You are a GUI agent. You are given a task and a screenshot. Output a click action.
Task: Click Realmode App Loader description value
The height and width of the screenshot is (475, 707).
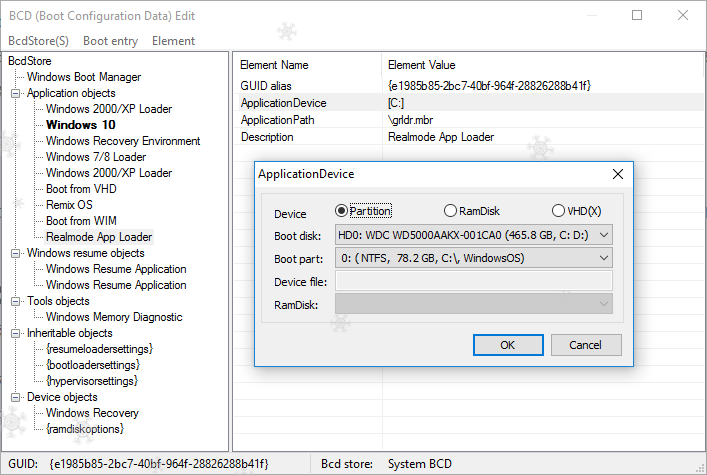pos(441,137)
